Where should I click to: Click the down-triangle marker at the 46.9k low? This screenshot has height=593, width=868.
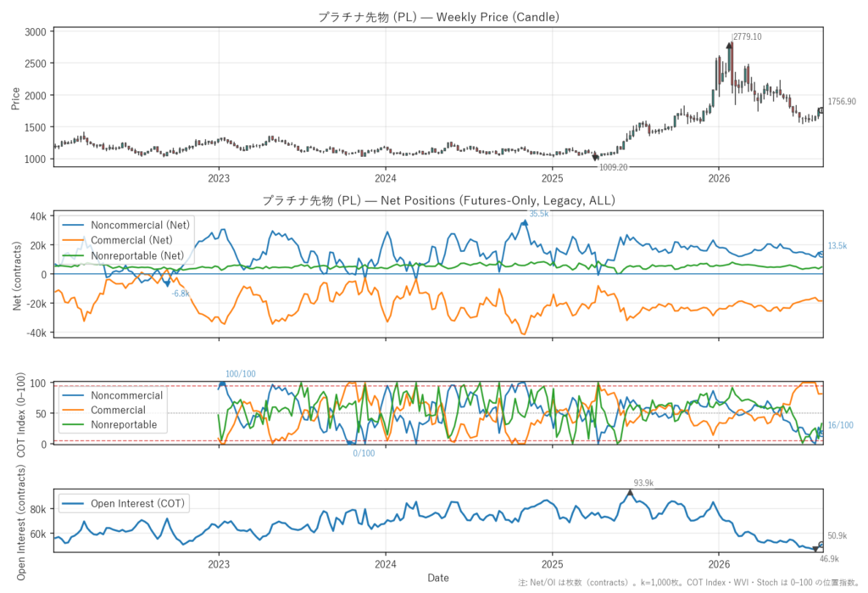pos(815,549)
